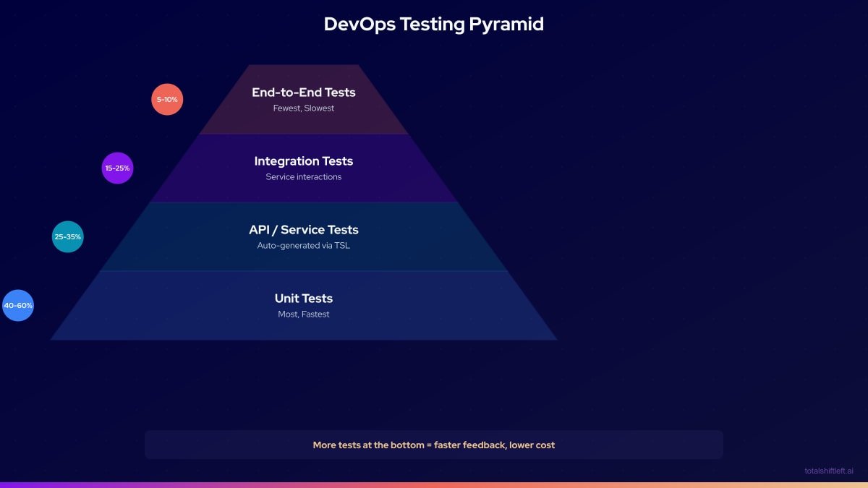This screenshot has width=868, height=488.
Task: Select the teal 25–35% percentage badge
Action: pos(68,236)
